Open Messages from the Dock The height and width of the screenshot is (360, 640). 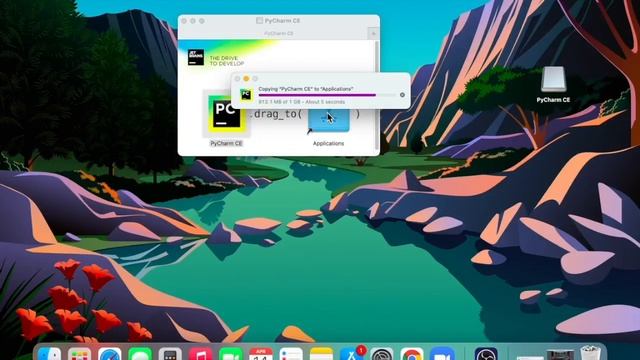(x=140, y=354)
